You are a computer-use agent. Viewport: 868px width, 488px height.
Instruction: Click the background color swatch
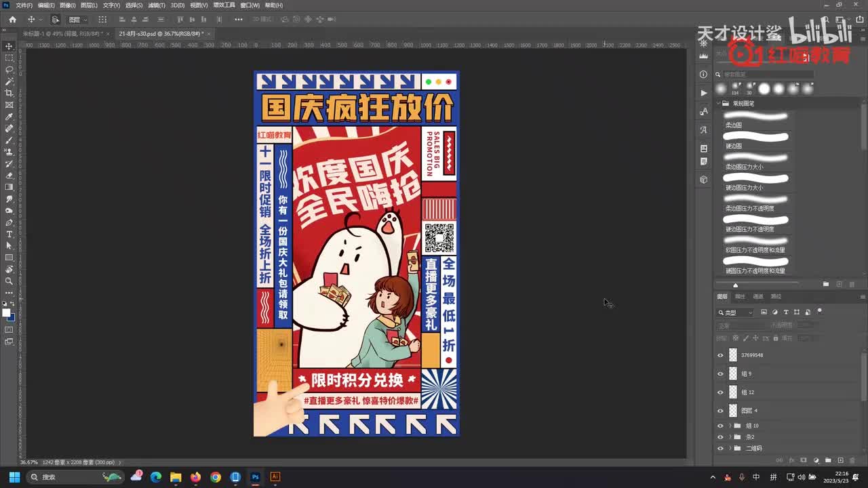point(11,317)
